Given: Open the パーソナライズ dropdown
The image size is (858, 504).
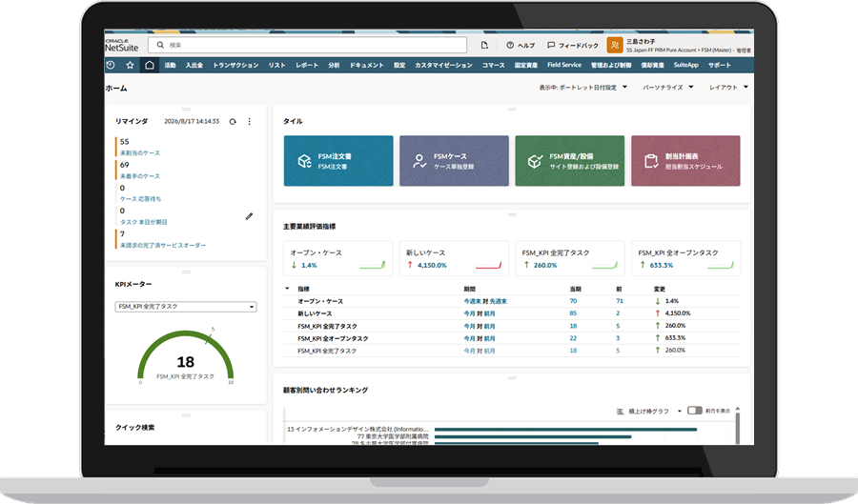Looking at the screenshot, I should tap(668, 88).
